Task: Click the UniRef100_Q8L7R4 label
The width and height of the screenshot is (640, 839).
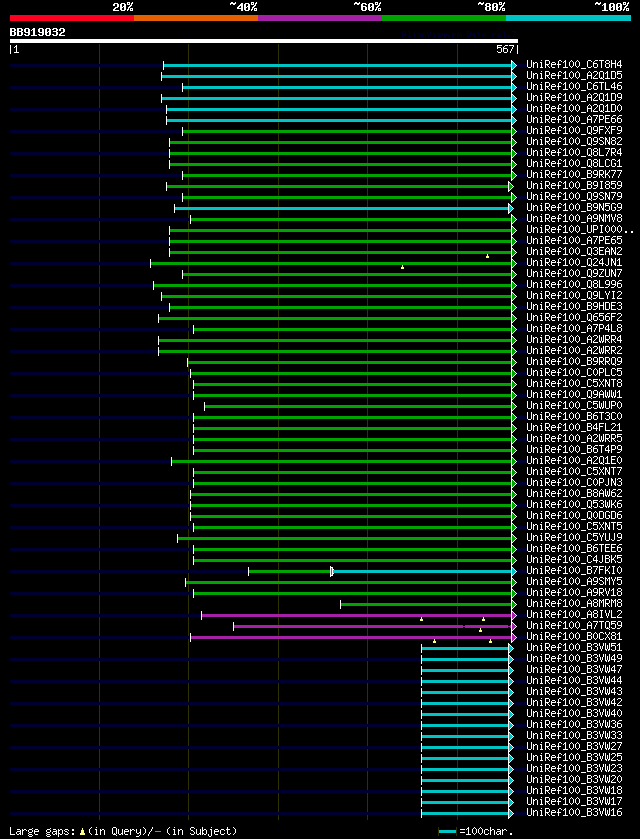Action: click(x=574, y=153)
